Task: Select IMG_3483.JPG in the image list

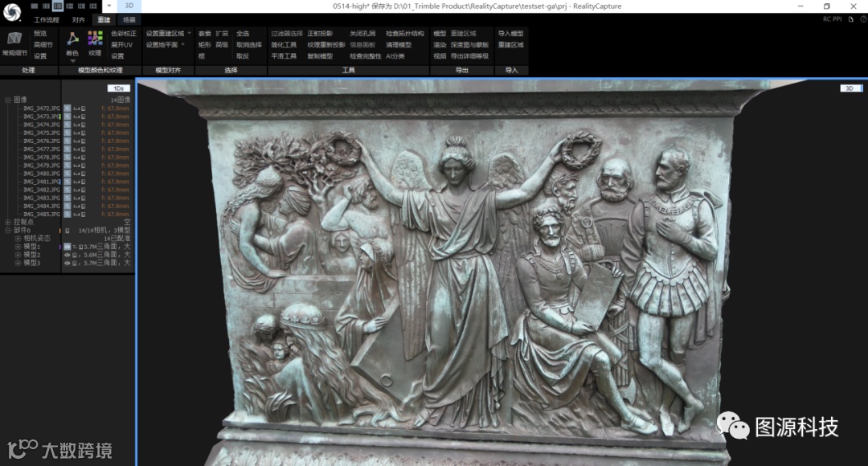Action: point(42,198)
